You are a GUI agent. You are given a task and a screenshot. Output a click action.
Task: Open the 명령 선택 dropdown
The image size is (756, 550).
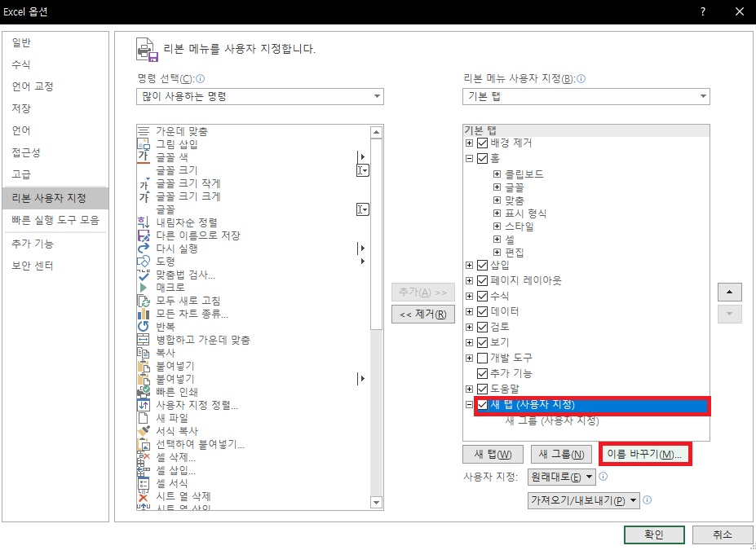tap(260, 96)
